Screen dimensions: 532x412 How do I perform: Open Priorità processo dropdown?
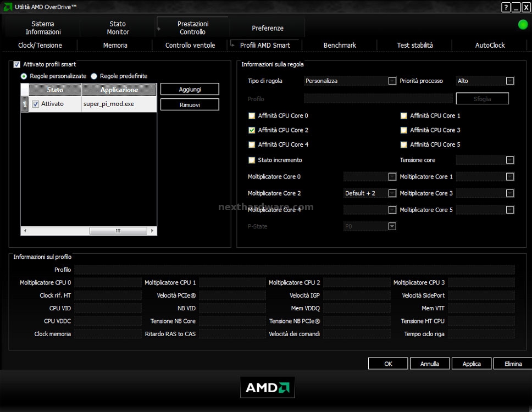pyautogui.click(x=510, y=81)
